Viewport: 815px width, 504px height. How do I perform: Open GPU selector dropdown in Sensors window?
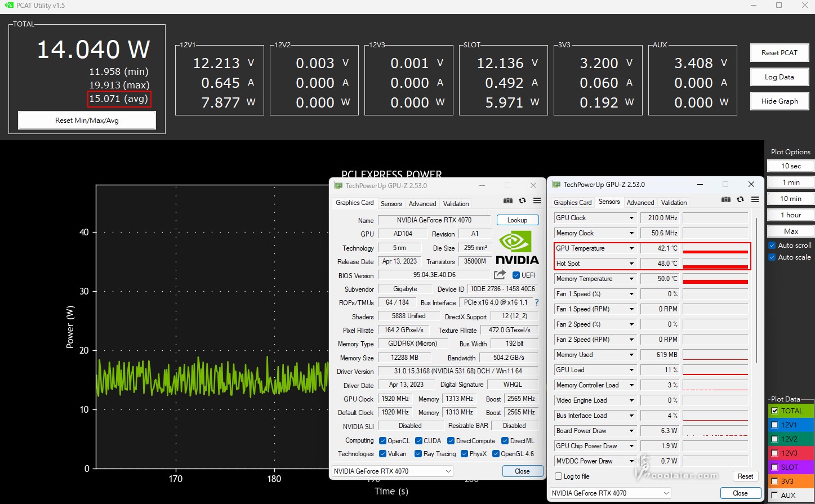pos(611,493)
